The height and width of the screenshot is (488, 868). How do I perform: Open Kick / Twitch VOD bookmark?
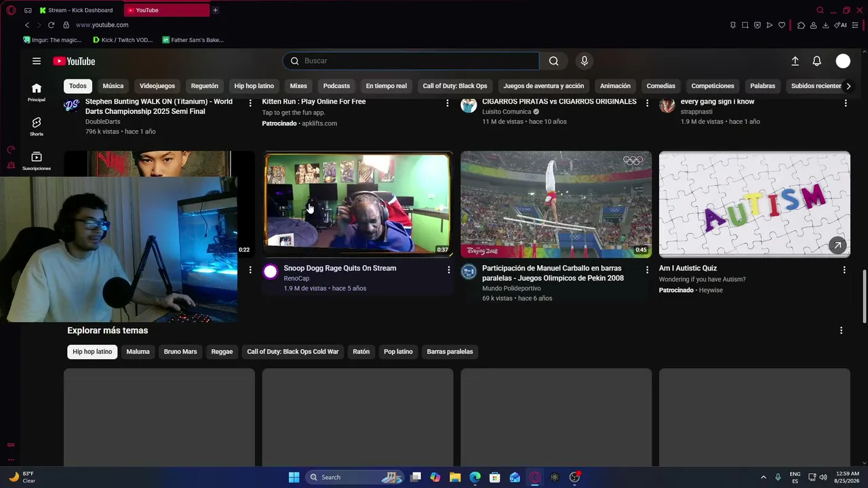(123, 40)
